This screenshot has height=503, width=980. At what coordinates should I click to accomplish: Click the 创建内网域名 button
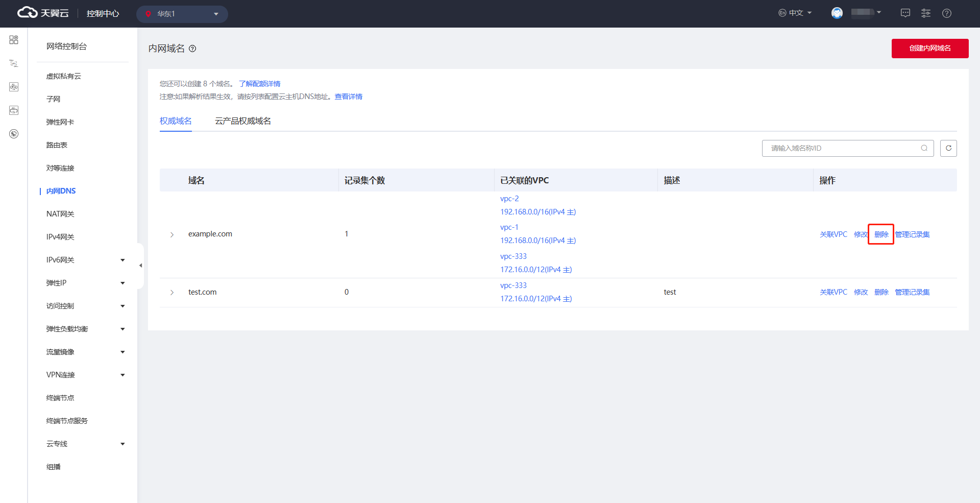(x=929, y=49)
